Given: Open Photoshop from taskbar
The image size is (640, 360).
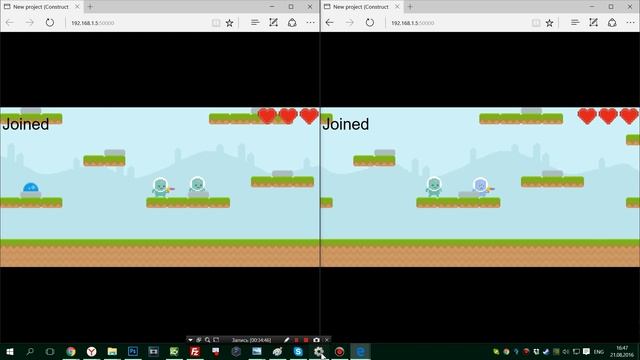Looking at the screenshot, I should pyautogui.click(x=133, y=351).
